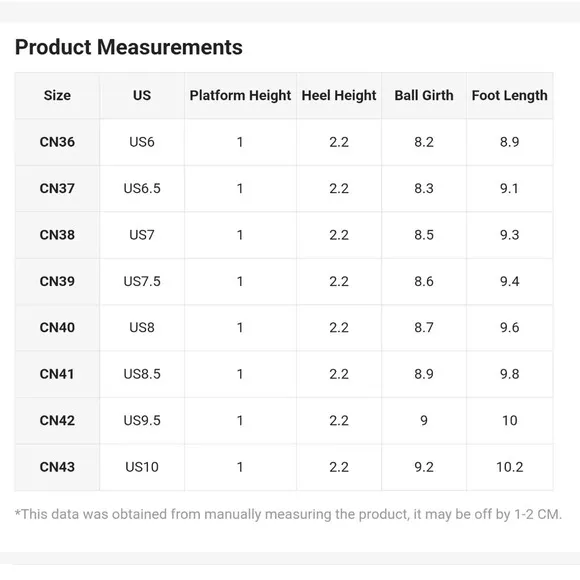Select the US column header

[x=142, y=95]
